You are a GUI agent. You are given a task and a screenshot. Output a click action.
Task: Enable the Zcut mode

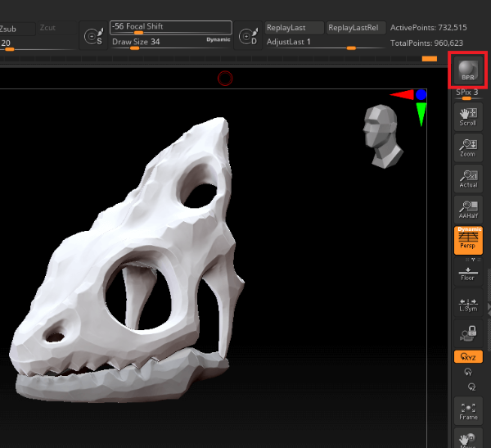coord(56,28)
